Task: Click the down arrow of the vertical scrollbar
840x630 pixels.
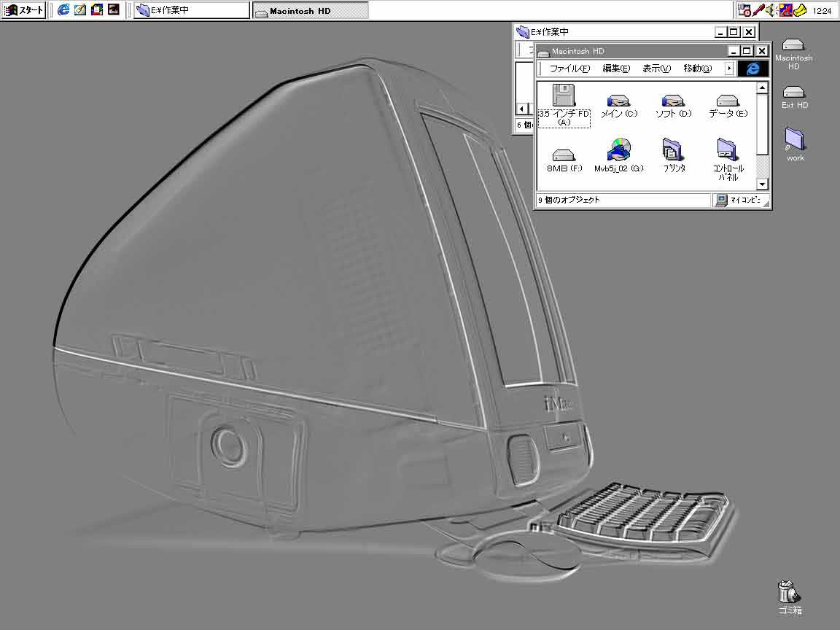Action: point(762,184)
